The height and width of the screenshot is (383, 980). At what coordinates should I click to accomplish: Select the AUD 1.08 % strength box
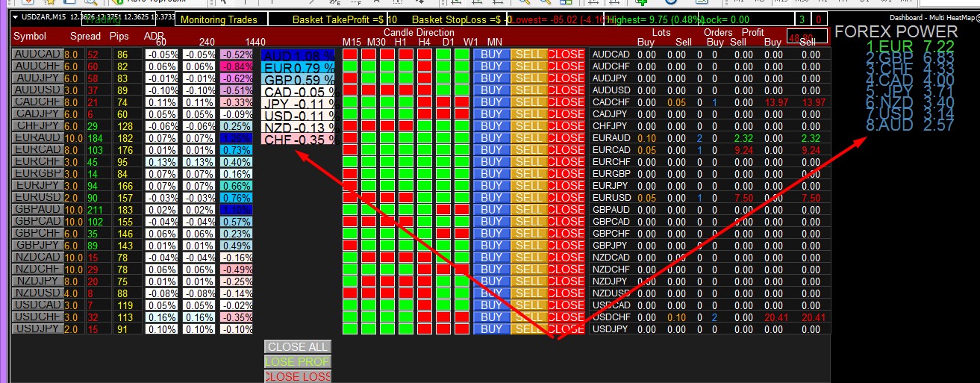coord(299,55)
